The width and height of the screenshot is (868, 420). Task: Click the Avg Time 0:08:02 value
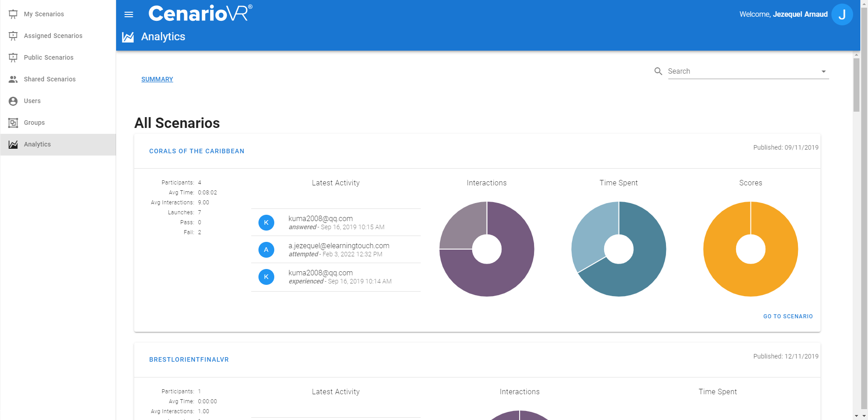click(207, 193)
